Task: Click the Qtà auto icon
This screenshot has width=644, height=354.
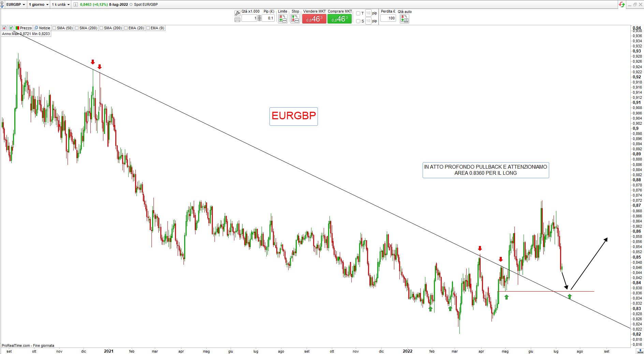Action: click(x=404, y=19)
